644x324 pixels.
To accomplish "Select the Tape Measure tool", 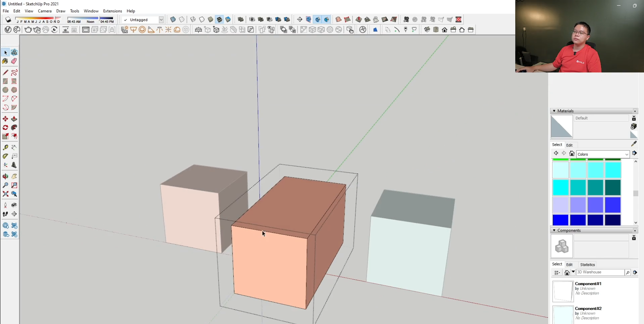I will click(x=5, y=148).
